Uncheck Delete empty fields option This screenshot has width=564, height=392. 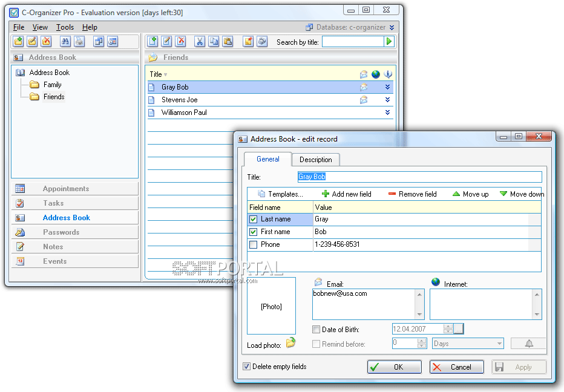click(246, 367)
